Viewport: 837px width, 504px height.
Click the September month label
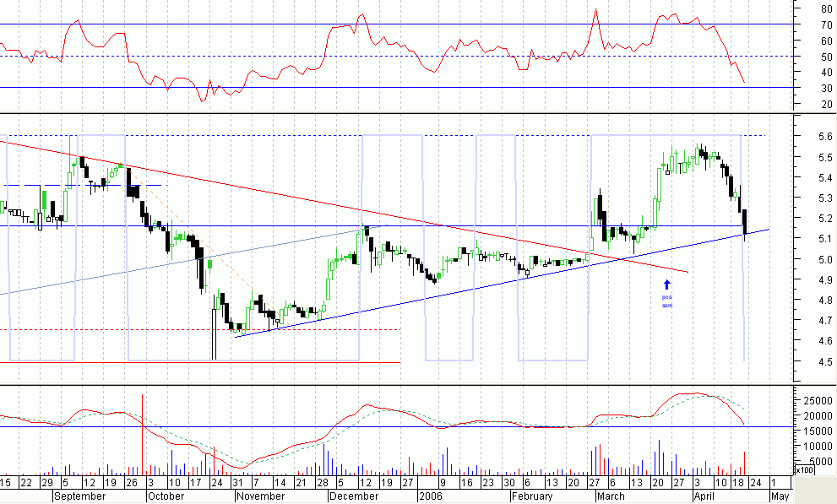pyautogui.click(x=80, y=496)
